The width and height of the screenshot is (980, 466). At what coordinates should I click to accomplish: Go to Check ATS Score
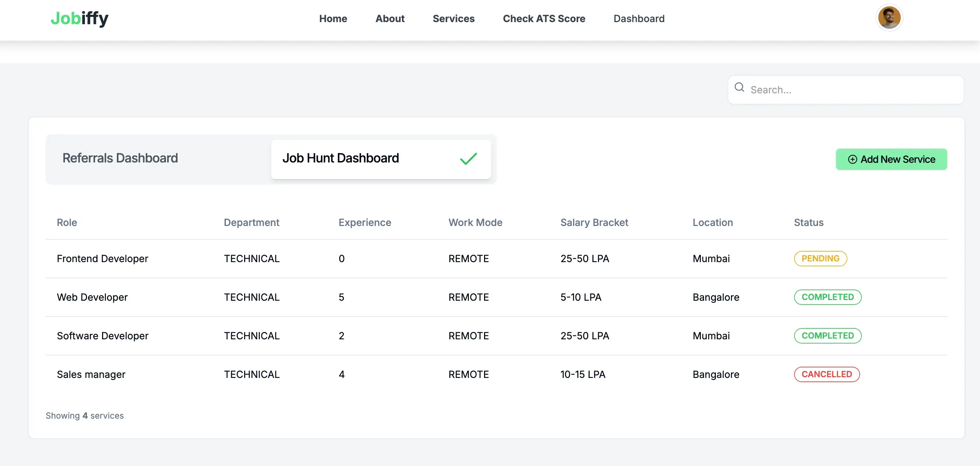click(544, 19)
